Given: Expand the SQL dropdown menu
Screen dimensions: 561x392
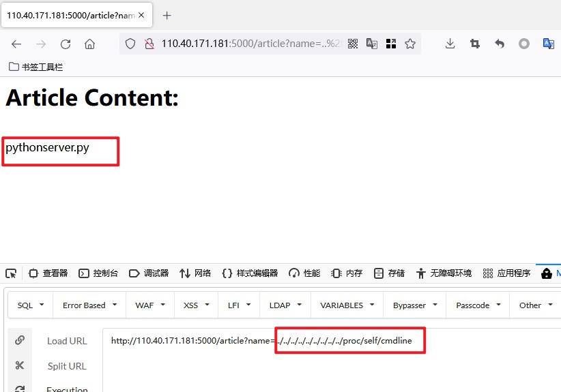Looking at the screenshot, I should (31, 305).
